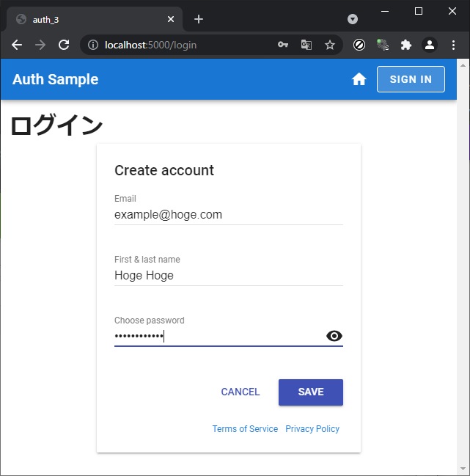The width and height of the screenshot is (470, 476).
Task: Go to home via house icon
Action: coord(359,79)
